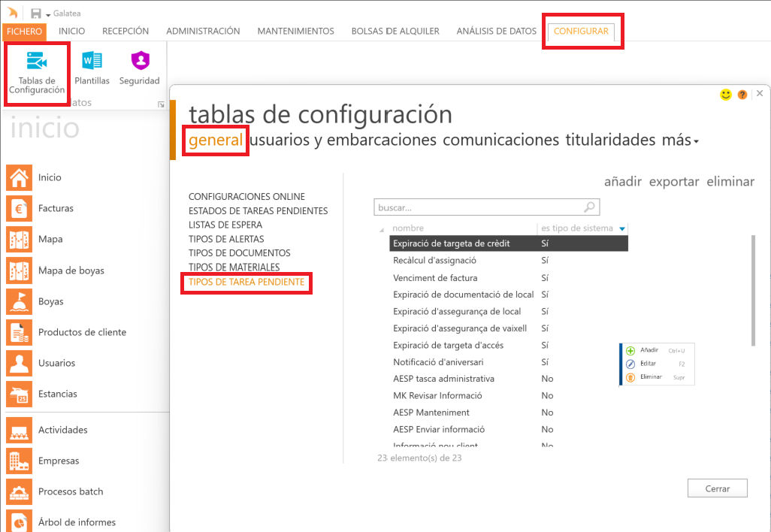Image resolution: width=771 pixels, height=532 pixels.
Task: Switch to the ADMINISTRACIÓN ribbon tab
Action: pos(203,31)
